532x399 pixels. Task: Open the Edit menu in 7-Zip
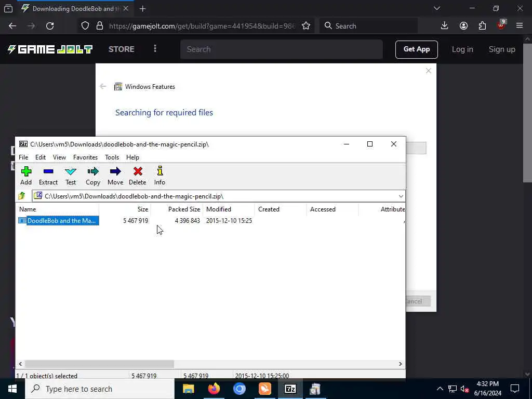[41, 157]
